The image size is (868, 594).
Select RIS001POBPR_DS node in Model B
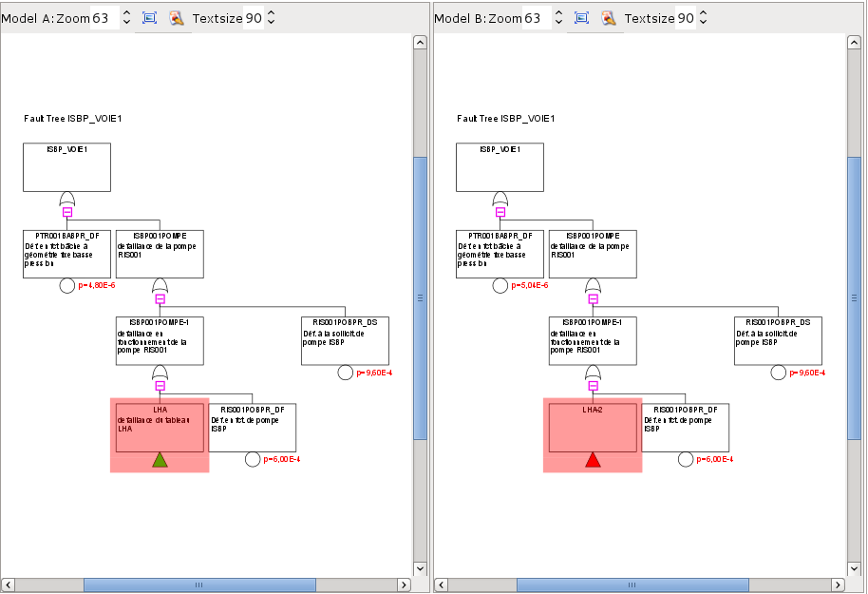tap(779, 341)
